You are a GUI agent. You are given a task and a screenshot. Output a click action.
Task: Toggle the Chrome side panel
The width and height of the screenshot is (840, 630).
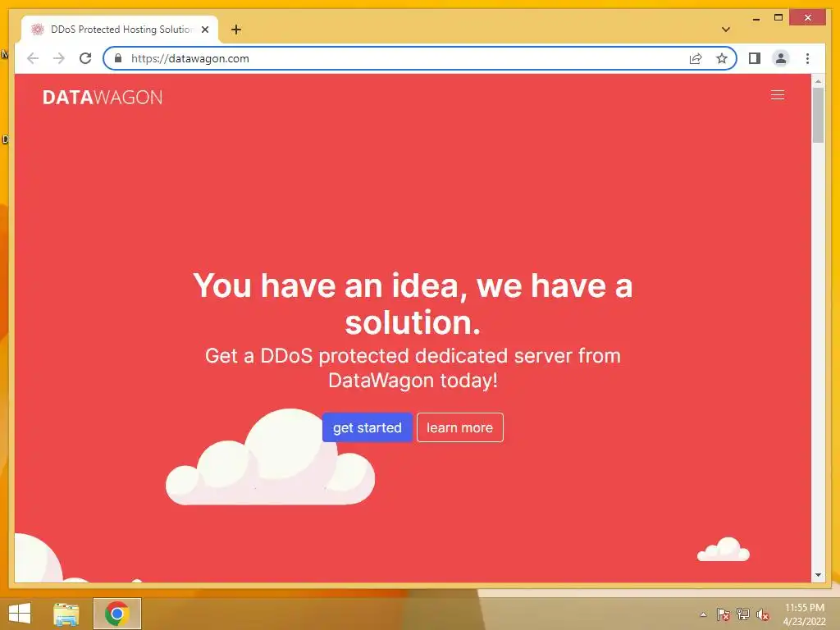[755, 58]
